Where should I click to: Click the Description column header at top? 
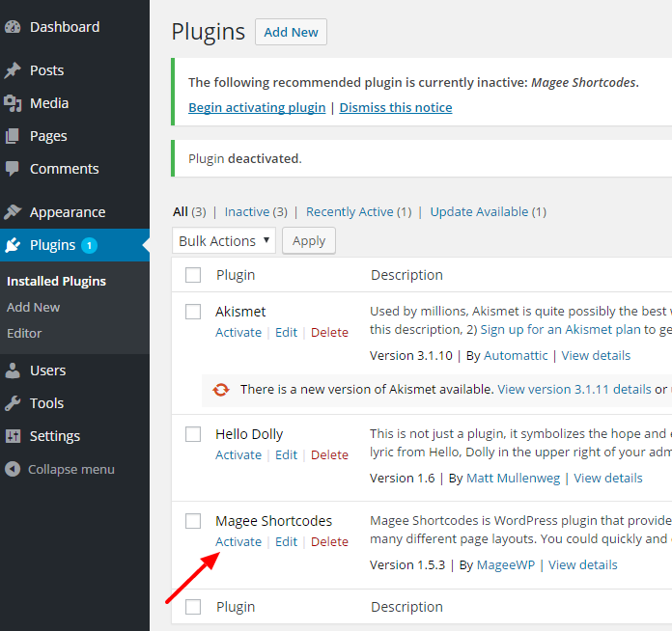pos(406,275)
